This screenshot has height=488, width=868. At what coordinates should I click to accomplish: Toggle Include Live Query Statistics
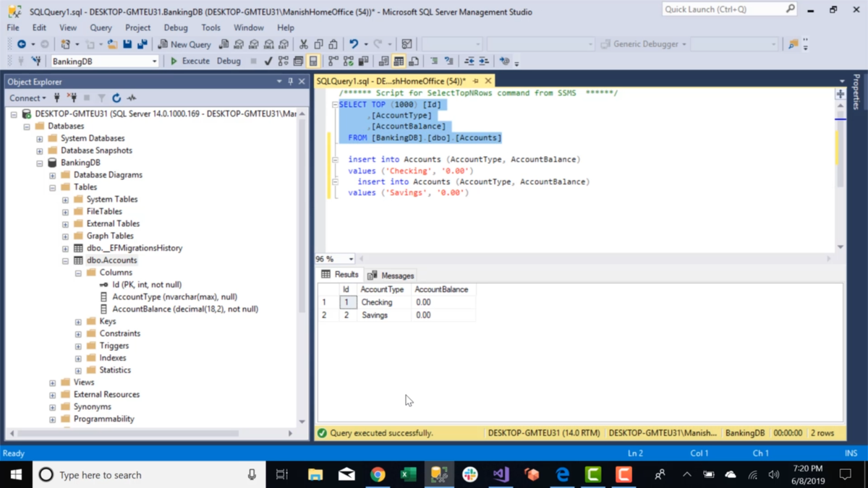coord(349,61)
